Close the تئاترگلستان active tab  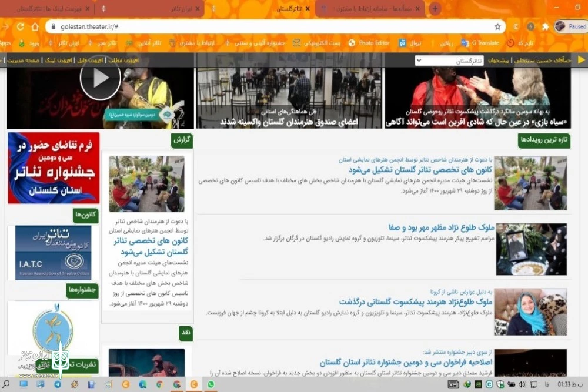pos(308,9)
